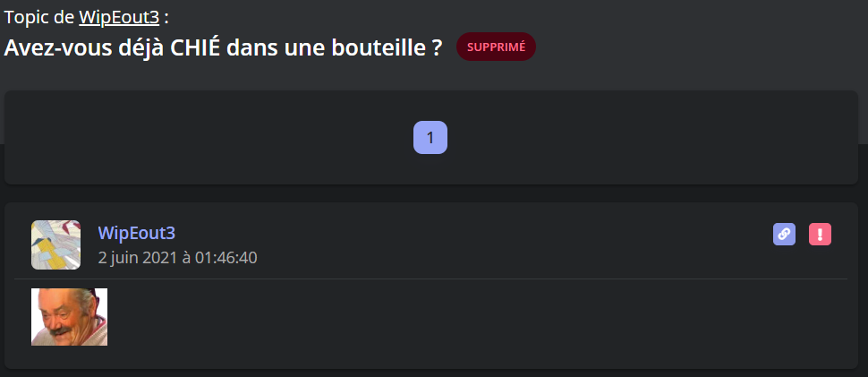Open topic author WipEout3's underlined profile link
Screen dimensions: 868x377
pos(119,17)
